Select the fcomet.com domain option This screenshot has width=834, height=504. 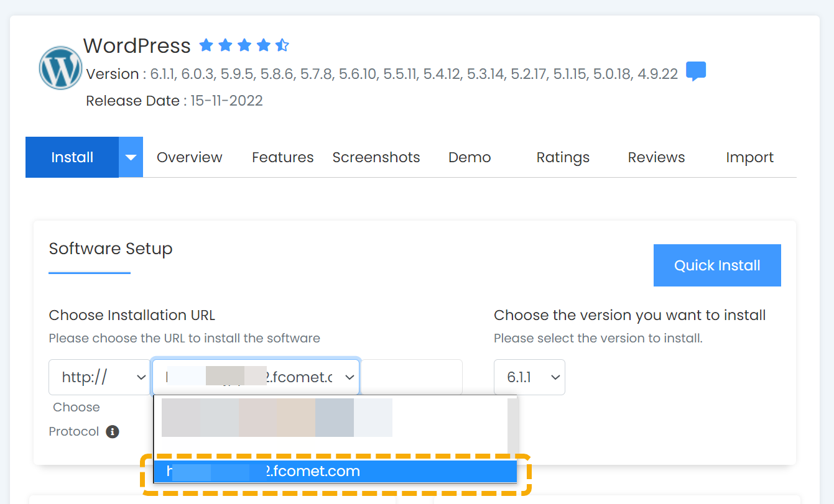click(335, 472)
